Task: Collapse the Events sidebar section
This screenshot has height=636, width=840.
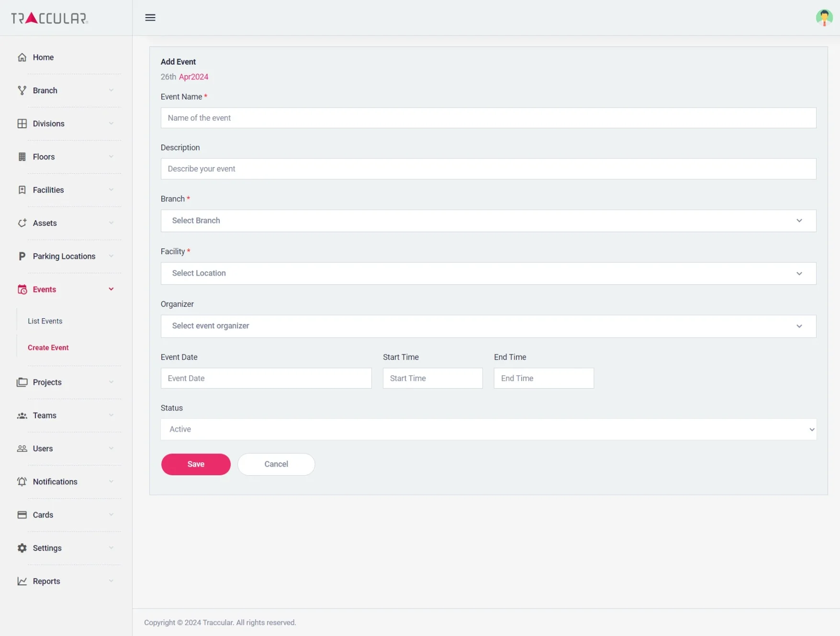Action: pos(111,290)
